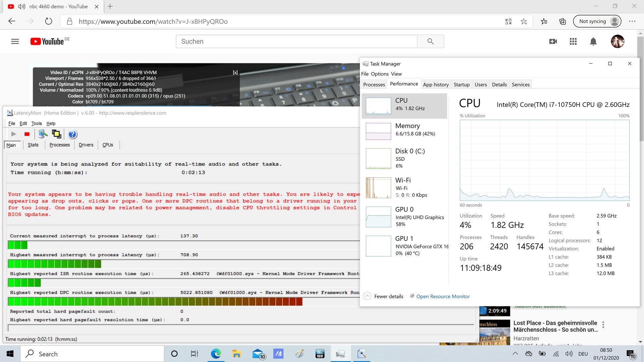Click the green play start monitor icon
This screenshot has width=644, height=362.
coord(14,134)
